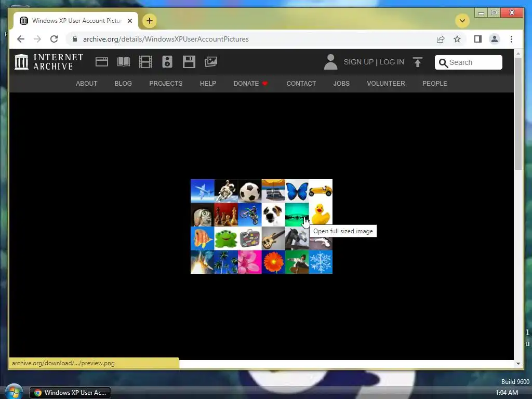
Task: Open the ABOUT menu item
Action: click(87, 84)
